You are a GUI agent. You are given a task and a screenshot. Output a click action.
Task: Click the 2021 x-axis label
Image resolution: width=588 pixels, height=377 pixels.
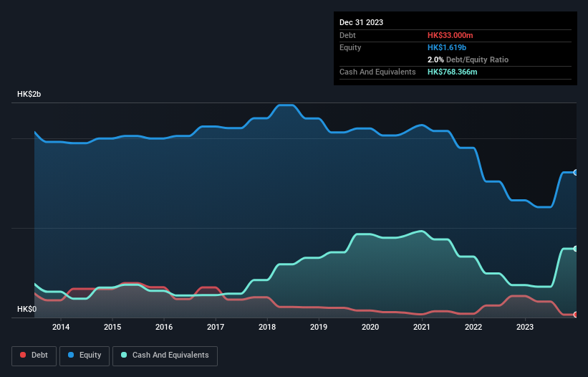[x=422, y=327]
